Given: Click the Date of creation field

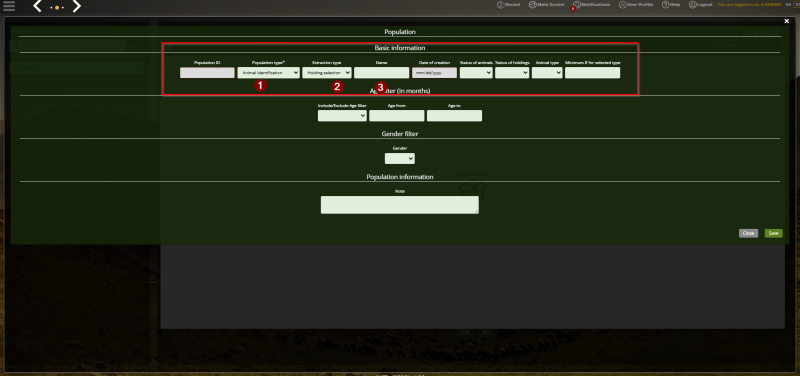Looking at the screenshot, I should point(434,73).
